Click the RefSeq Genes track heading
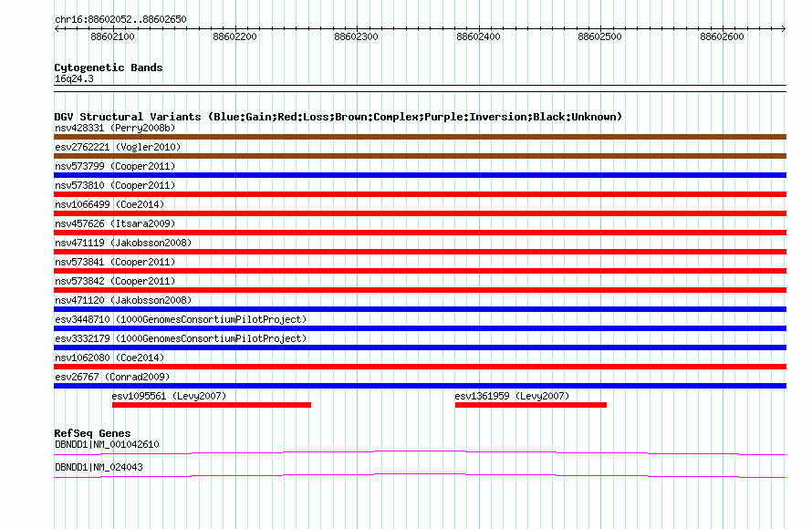The width and height of the screenshot is (812, 529). click(92, 433)
